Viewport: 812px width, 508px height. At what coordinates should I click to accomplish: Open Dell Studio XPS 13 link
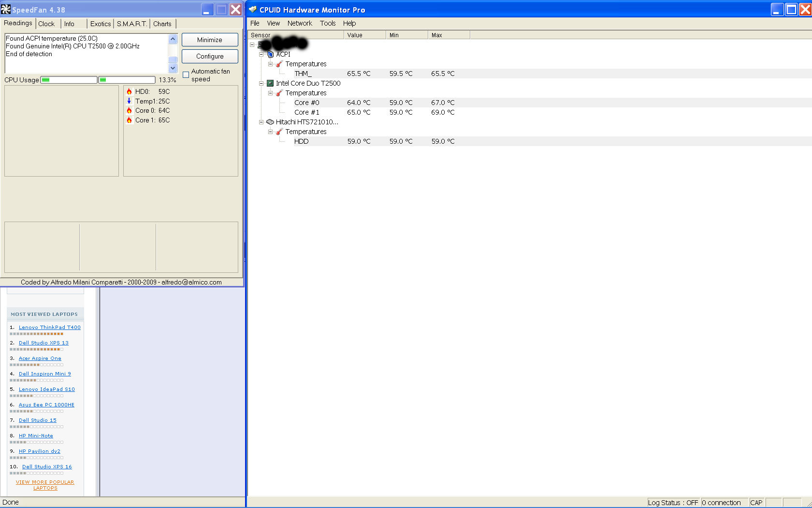click(43, 343)
